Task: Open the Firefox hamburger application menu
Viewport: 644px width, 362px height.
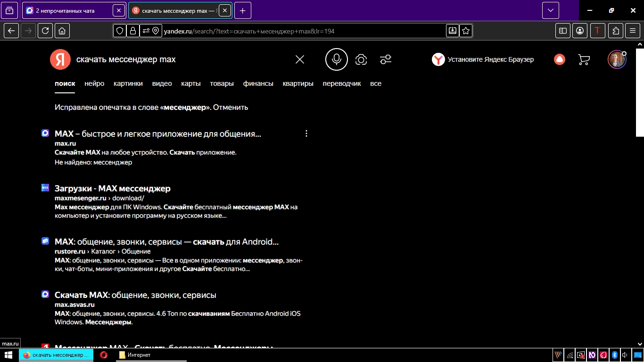Action: 633,31
